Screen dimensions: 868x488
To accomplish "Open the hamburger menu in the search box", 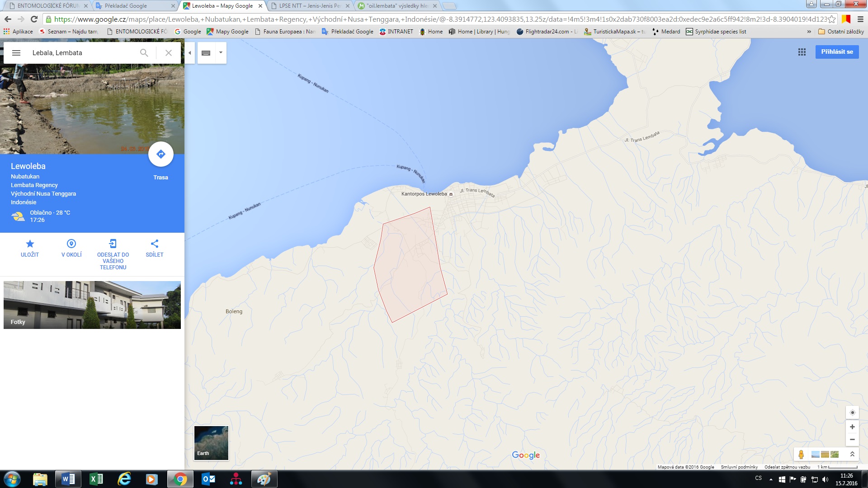I will click(x=16, y=53).
